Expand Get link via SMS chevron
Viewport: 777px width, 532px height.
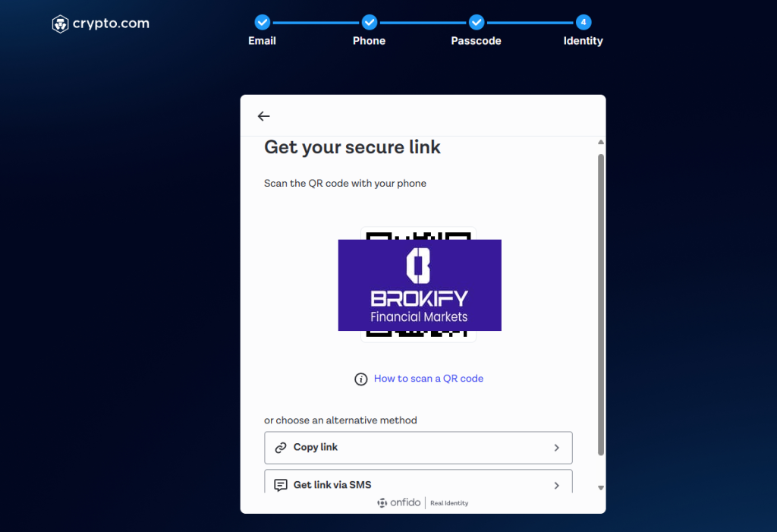(556, 485)
